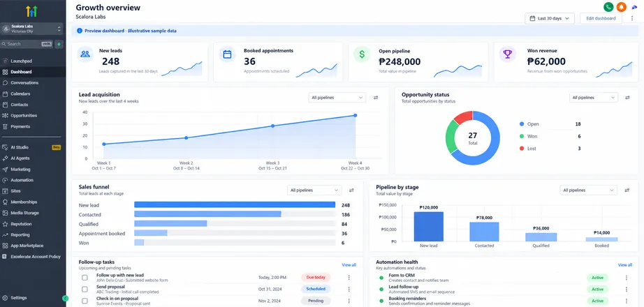Screen dimensions: 644x307
Task: Click the Week 4 data point on chart
Action: pos(355,115)
